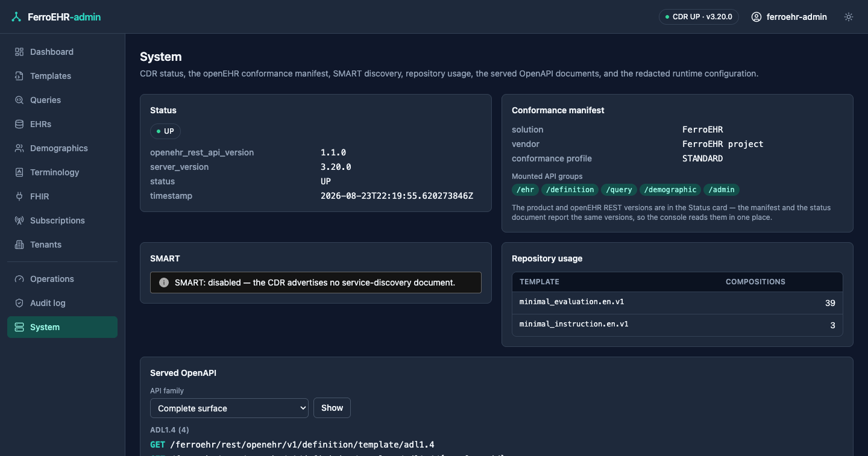The width and height of the screenshot is (868, 456).
Task: Click the /demographic API group tag
Action: click(670, 190)
